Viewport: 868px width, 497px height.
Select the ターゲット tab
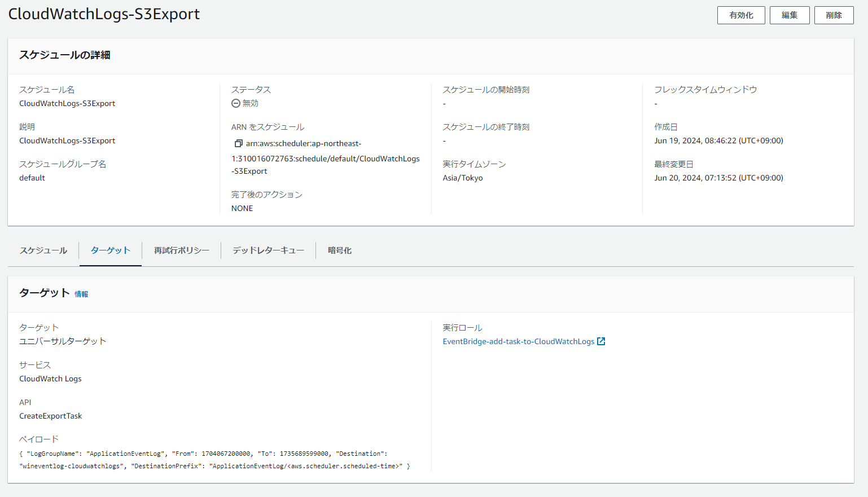tap(110, 250)
